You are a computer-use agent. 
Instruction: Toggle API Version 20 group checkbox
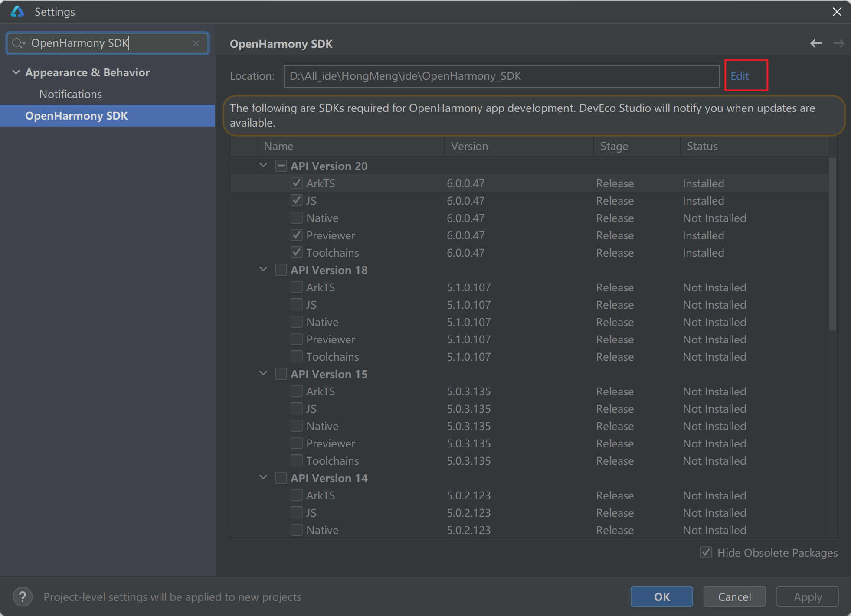coord(281,166)
